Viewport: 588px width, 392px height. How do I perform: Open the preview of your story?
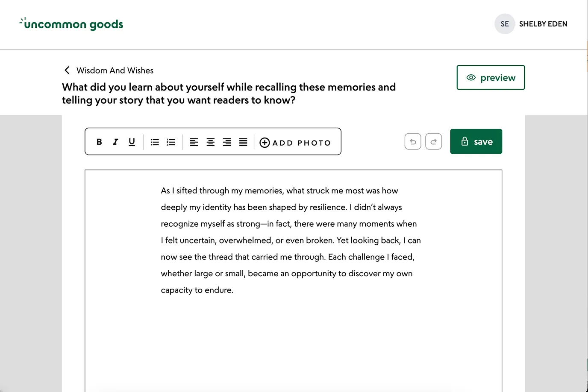491,77
